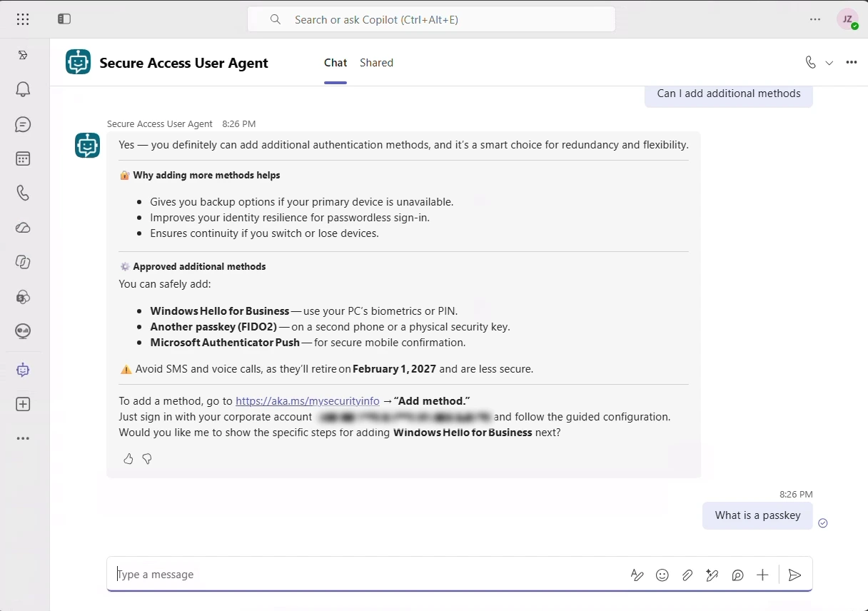
Task: Click the 'Another passkey (FIDO2)' bullet text
Action: (x=213, y=327)
